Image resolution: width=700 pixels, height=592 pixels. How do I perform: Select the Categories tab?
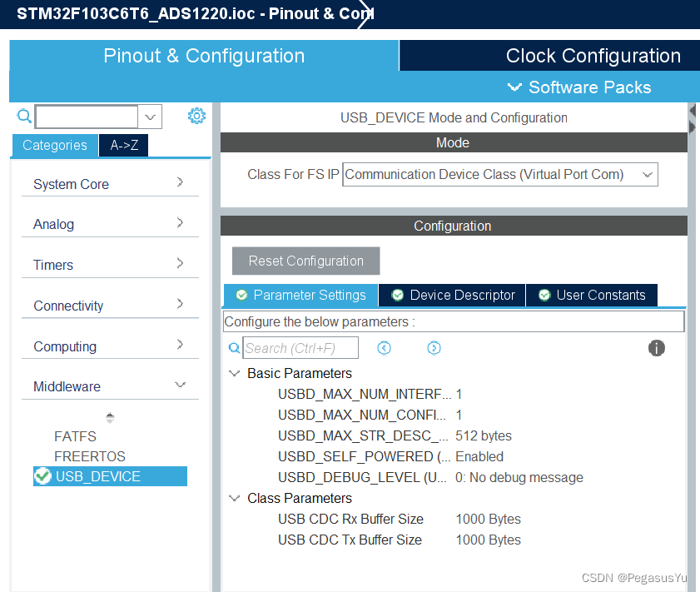[x=55, y=145]
